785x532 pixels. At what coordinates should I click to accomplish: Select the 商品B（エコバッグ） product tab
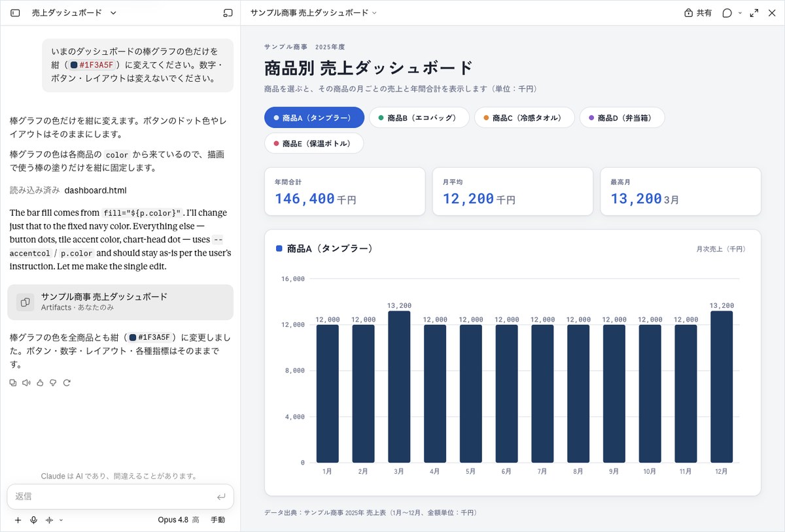click(x=419, y=118)
